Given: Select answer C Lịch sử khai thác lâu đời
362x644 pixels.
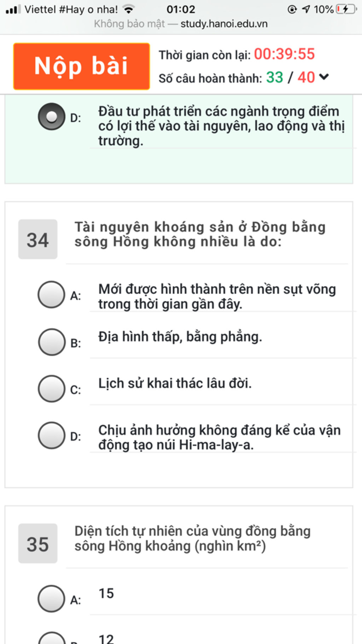Looking at the screenshot, I should coord(52,389).
